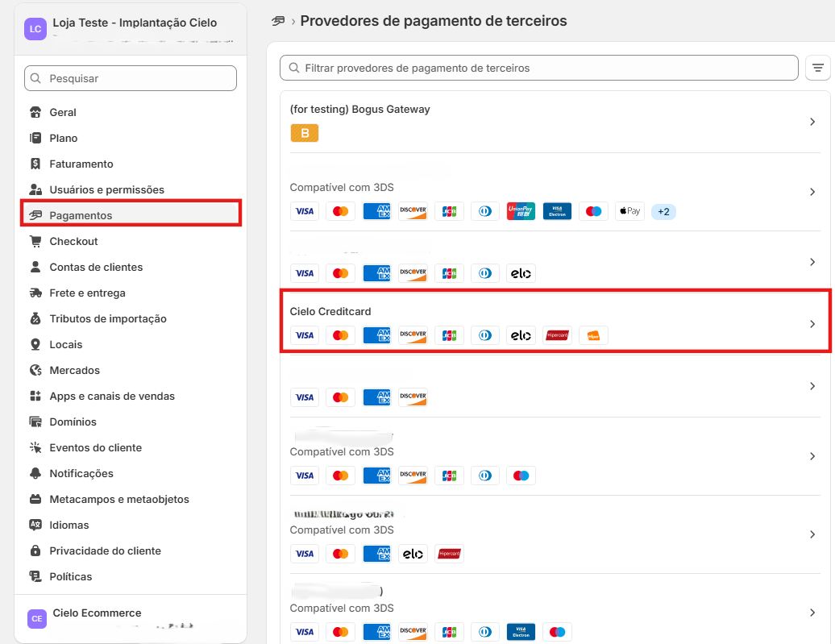The width and height of the screenshot is (835, 644).
Task: Go to Faturamento settings
Action: 81,164
